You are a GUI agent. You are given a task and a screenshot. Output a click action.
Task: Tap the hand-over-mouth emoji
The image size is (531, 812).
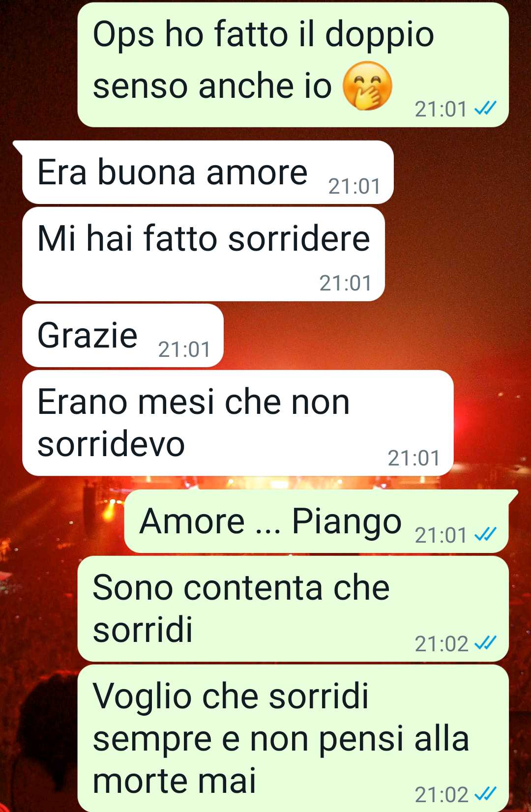367,86
